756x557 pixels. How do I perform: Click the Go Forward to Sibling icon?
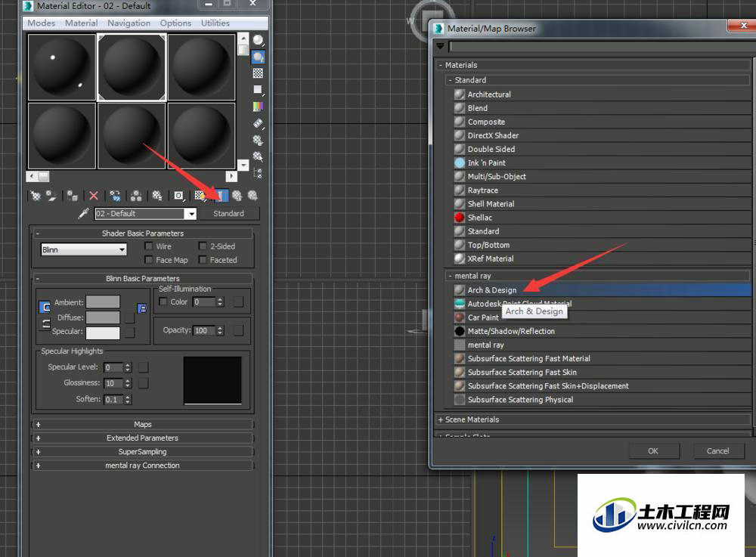(x=253, y=196)
